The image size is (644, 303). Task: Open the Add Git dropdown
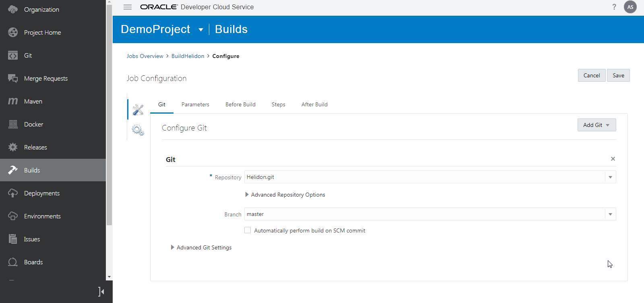(x=597, y=125)
